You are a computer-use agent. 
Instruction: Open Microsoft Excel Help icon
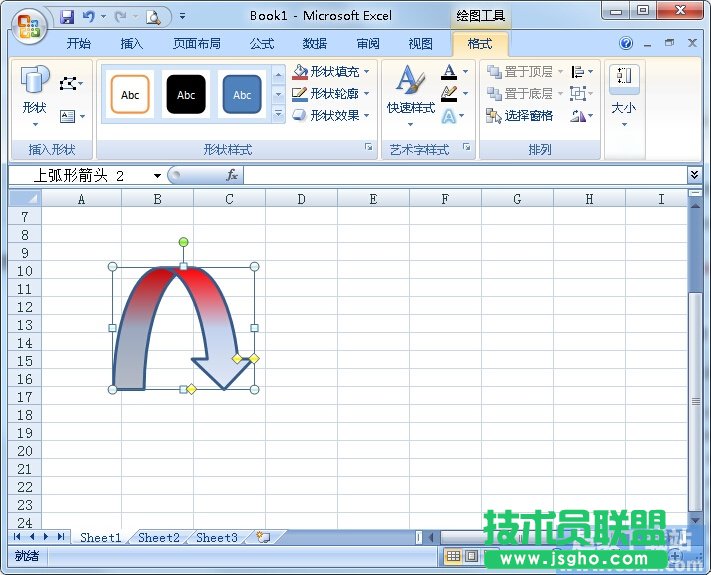tap(626, 44)
